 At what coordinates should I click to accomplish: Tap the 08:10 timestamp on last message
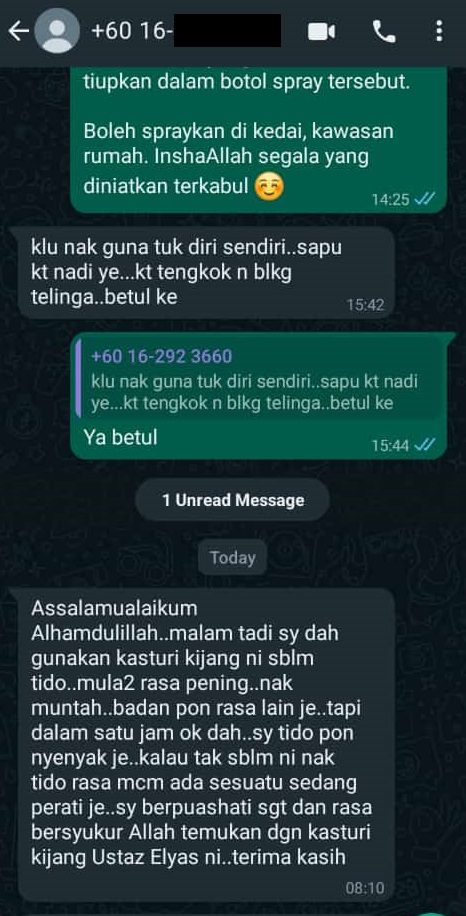coord(365,889)
